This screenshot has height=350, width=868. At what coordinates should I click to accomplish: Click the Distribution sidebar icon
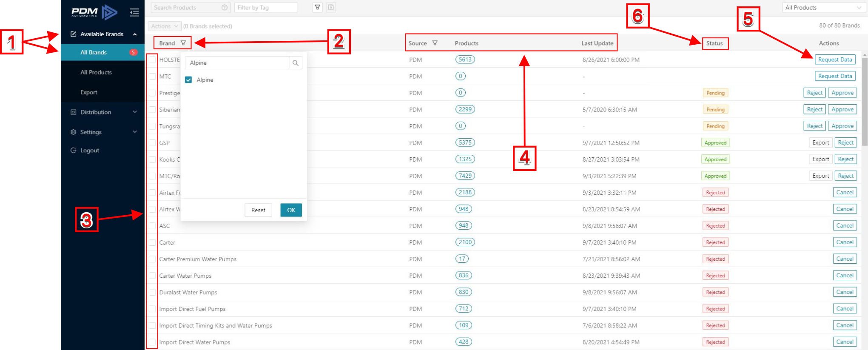[73, 112]
